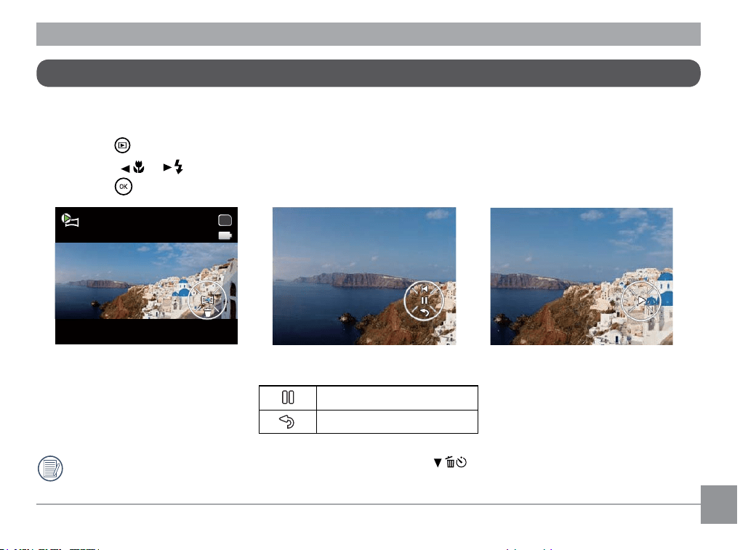Start playback with the play icon in the control wheel
This screenshot has width=756, height=550.
click(641, 301)
